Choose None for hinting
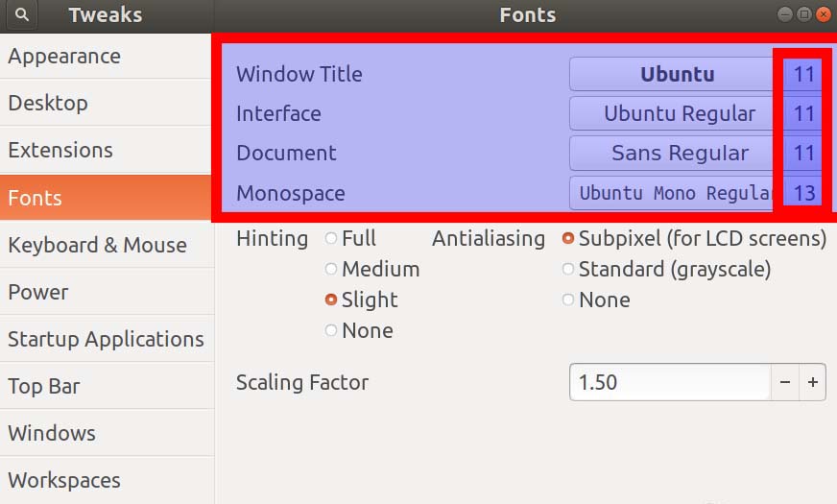The width and height of the screenshot is (837, 504). click(x=332, y=331)
